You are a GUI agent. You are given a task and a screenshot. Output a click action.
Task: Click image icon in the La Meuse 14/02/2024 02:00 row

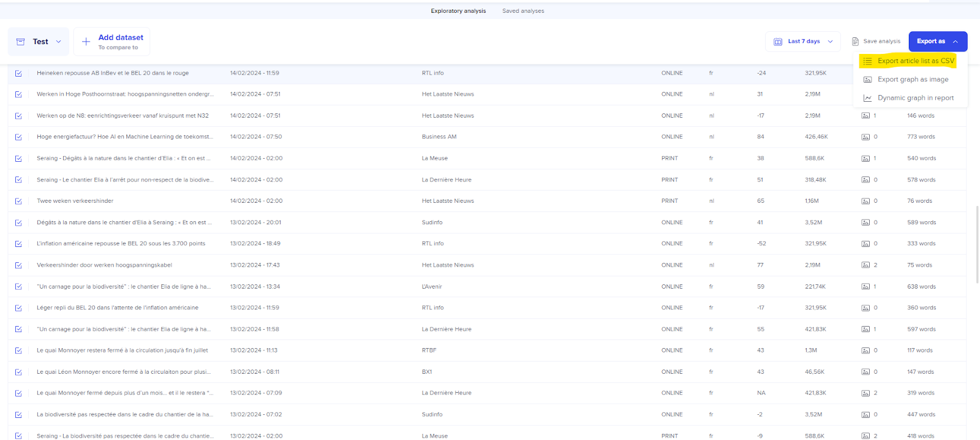click(865, 159)
